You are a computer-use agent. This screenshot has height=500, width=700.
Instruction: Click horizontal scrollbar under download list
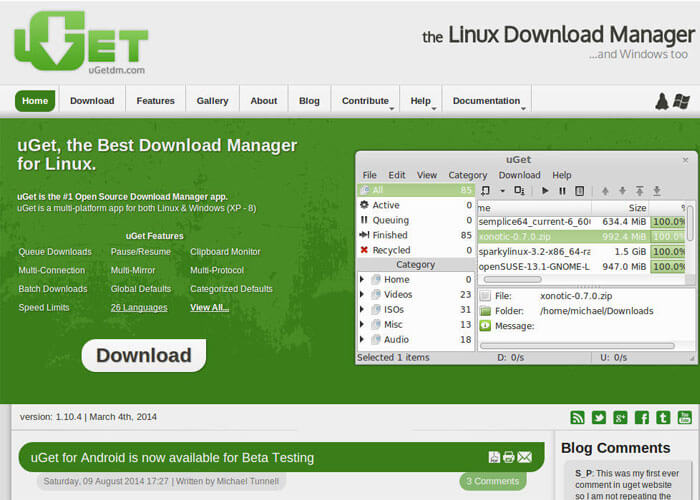pyautogui.click(x=513, y=279)
